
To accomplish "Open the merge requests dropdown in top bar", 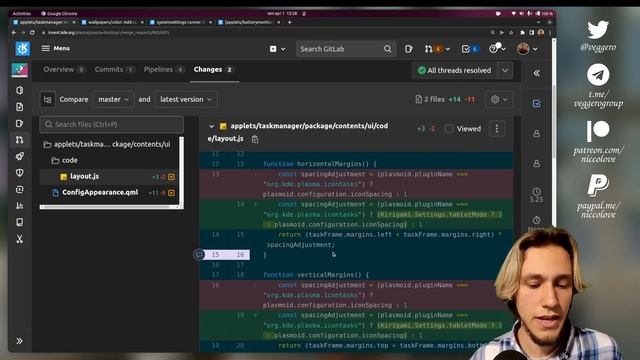I will (x=437, y=49).
